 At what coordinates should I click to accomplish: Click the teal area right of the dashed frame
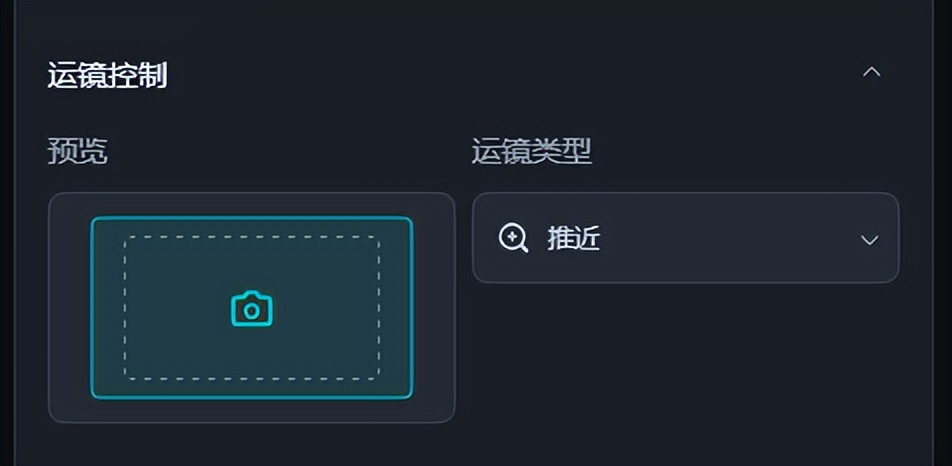click(395, 307)
